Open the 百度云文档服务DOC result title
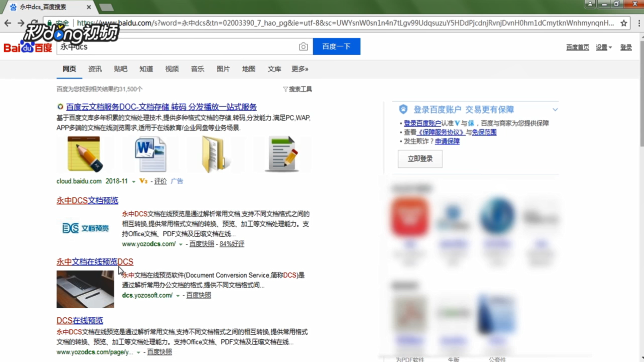 (x=161, y=107)
